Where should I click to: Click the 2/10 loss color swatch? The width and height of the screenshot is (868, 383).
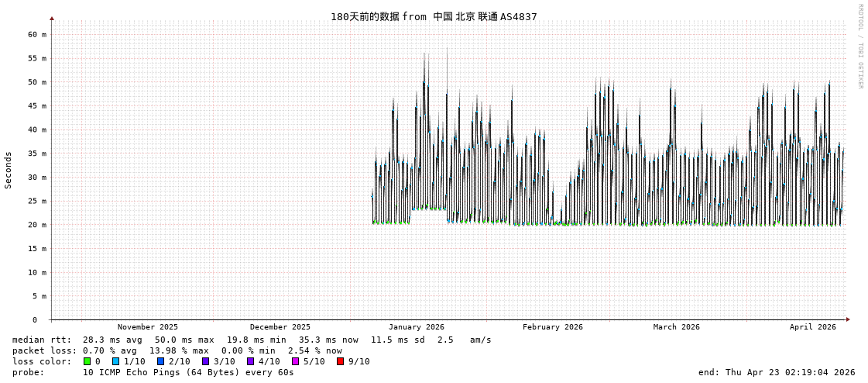click(x=161, y=361)
